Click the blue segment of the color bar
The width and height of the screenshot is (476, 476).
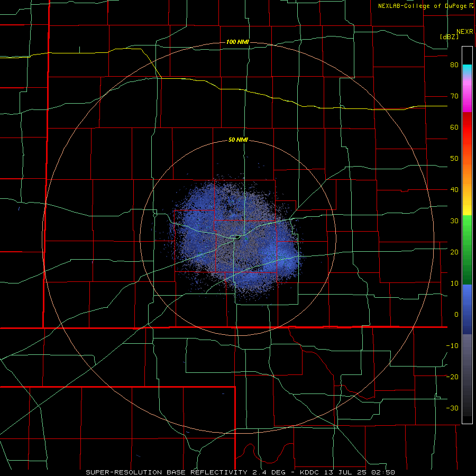tap(467, 309)
